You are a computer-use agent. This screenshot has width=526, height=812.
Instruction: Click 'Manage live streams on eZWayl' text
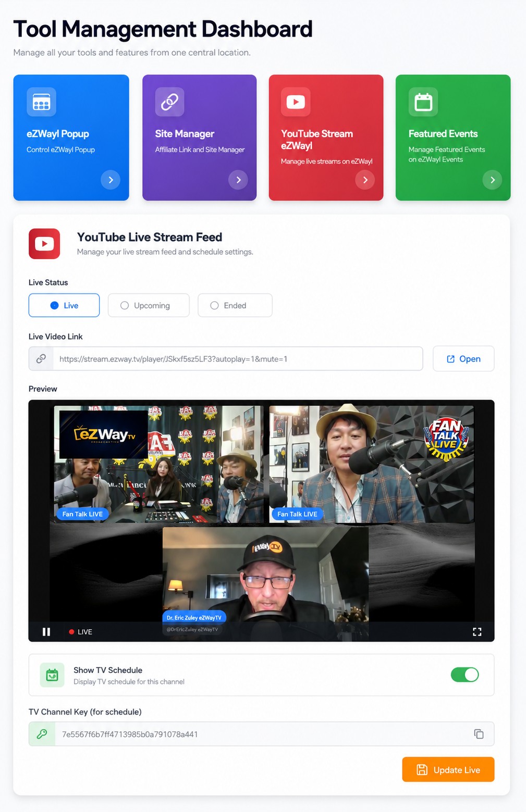click(x=327, y=161)
